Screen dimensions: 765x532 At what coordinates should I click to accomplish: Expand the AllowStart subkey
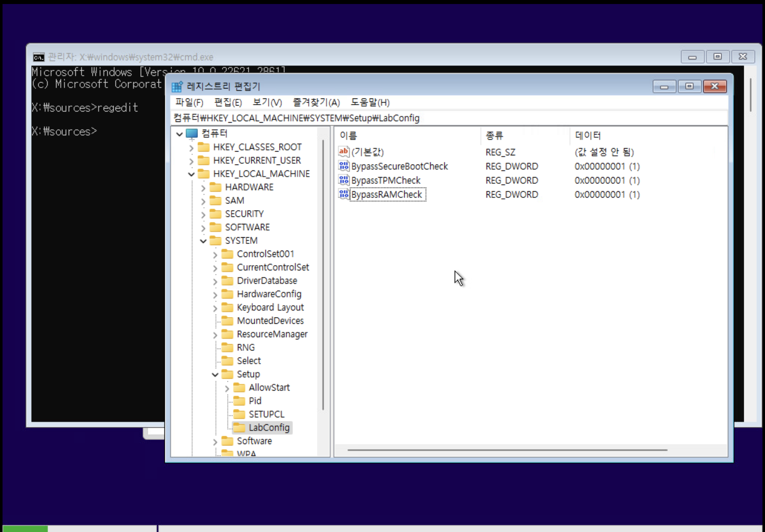click(227, 388)
